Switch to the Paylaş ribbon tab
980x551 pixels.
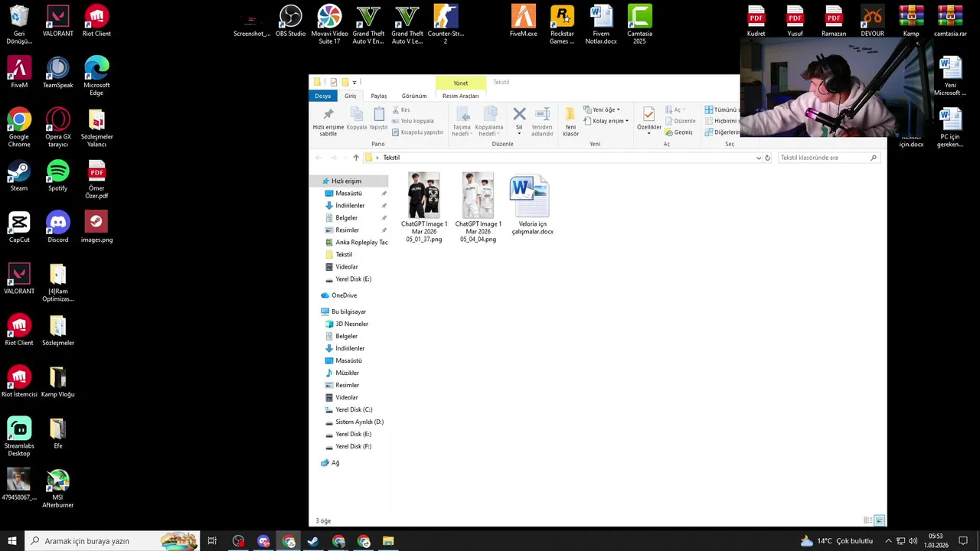click(379, 96)
